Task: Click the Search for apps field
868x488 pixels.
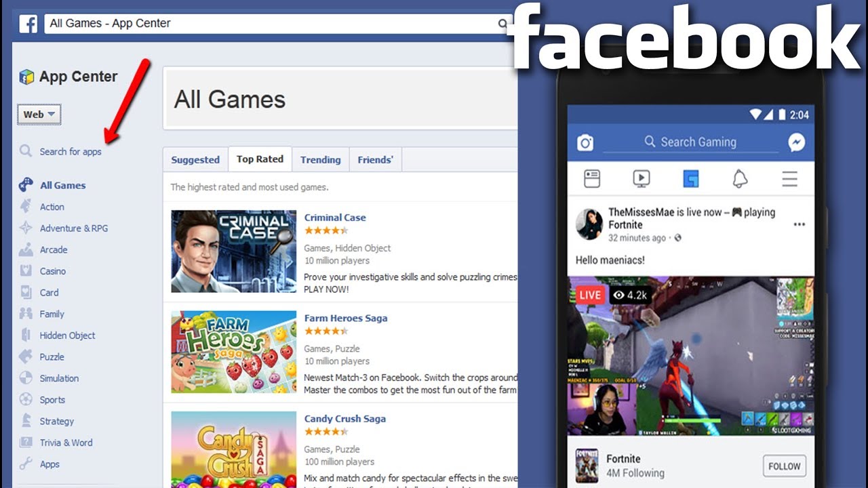Action: [71, 152]
